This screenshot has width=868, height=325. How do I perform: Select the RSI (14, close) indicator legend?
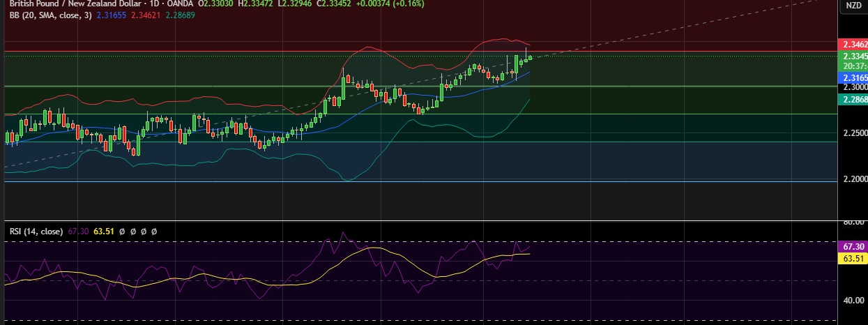point(36,230)
